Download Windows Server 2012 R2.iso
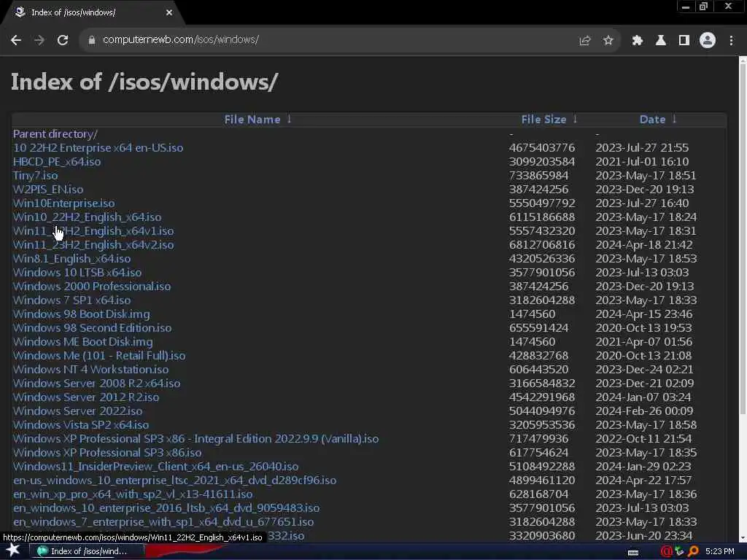The image size is (747, 560). (x=86, y=397)
